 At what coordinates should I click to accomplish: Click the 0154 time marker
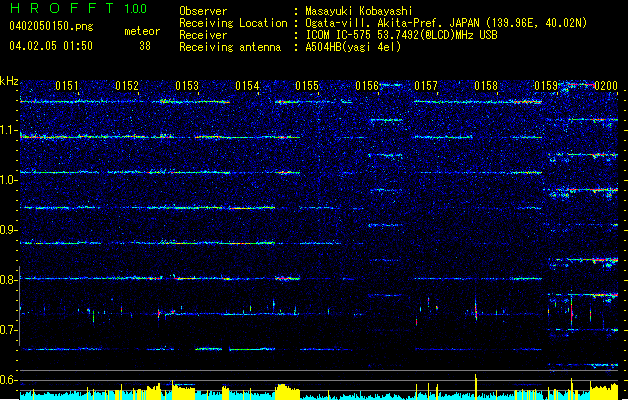click(x=247, y=86)
